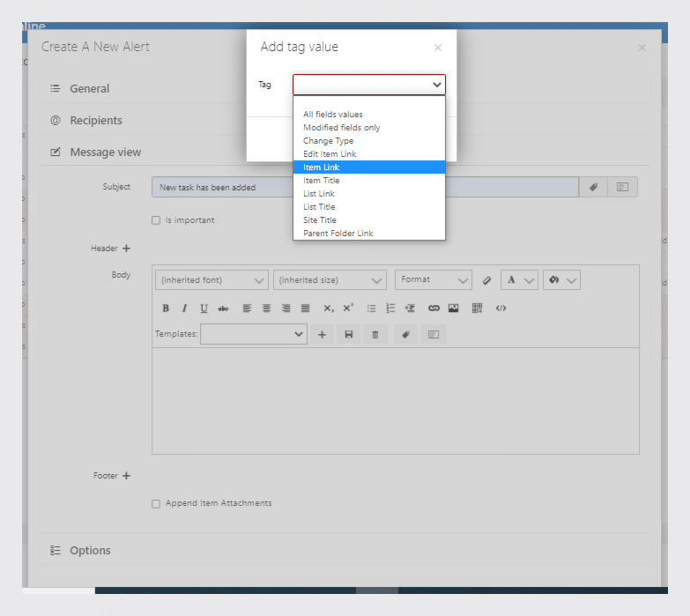Select Modified fields only option
Viewport: 690px width, 616px height.
(x=368, y=128)
